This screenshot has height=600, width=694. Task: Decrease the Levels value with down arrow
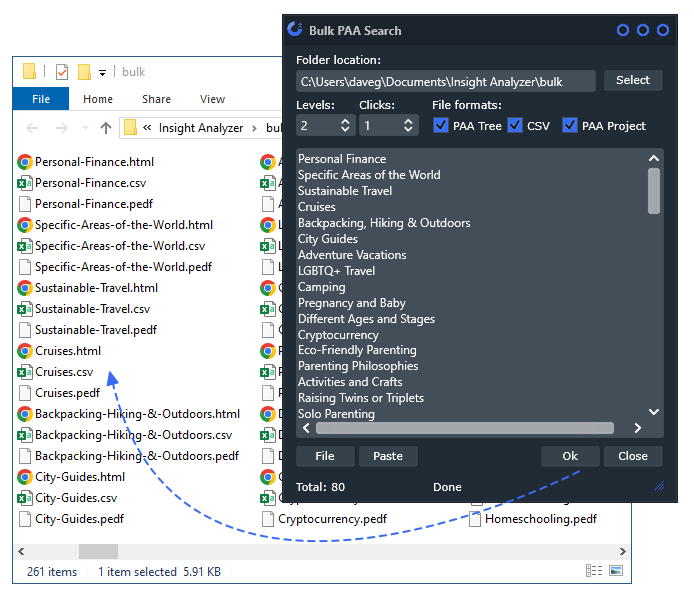(345, 130)
